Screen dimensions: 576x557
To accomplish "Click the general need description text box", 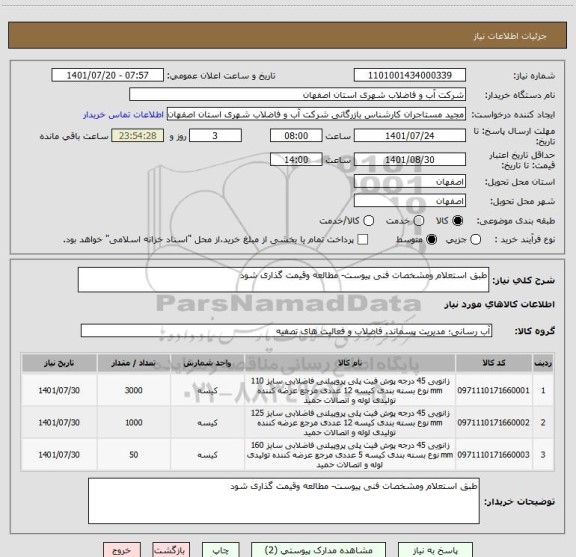I will (x=283, y=280).
